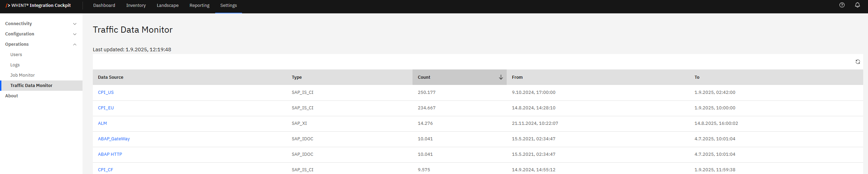
Task: Open the Reporting tab
Action: 199,6
